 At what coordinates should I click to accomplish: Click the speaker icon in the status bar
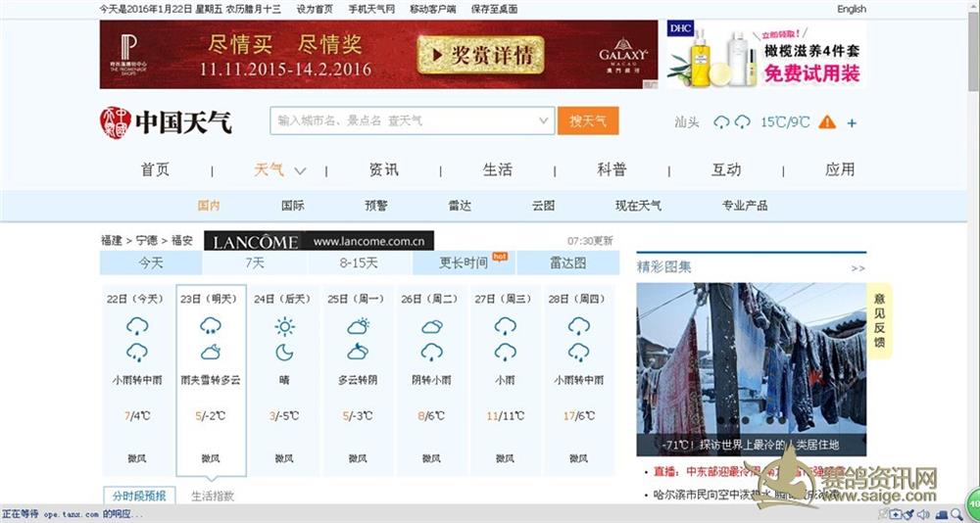(924, 514)
